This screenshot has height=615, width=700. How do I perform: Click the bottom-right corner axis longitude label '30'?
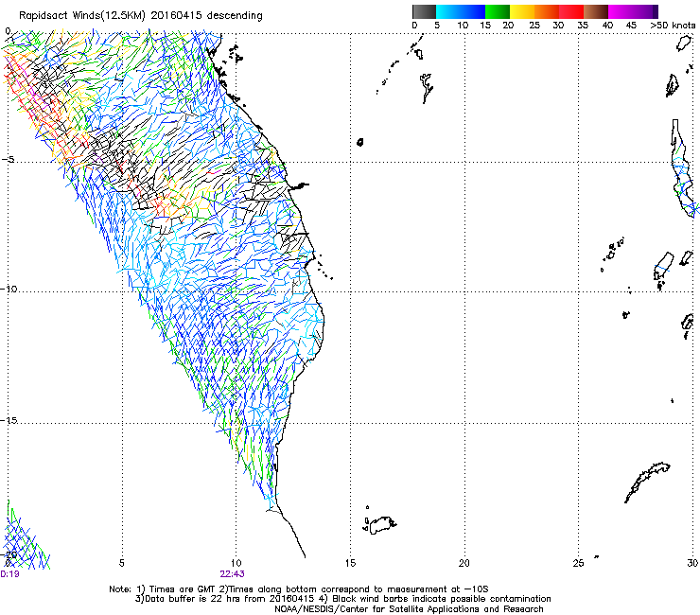[692, 563]
